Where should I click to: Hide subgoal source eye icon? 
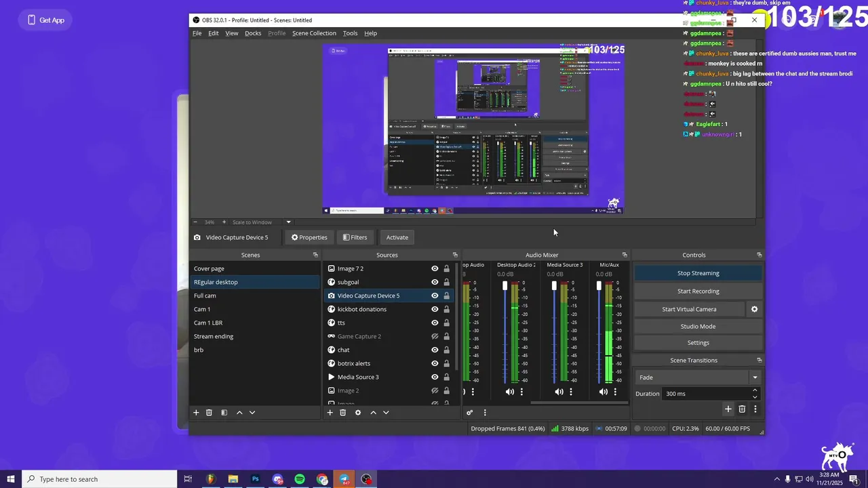tap(435, 282)
